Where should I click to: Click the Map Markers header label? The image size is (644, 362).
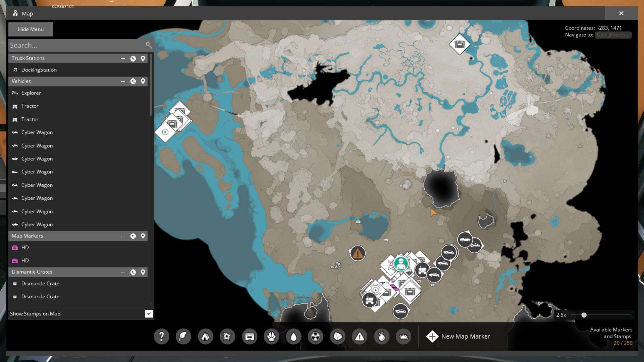(27, 236)
